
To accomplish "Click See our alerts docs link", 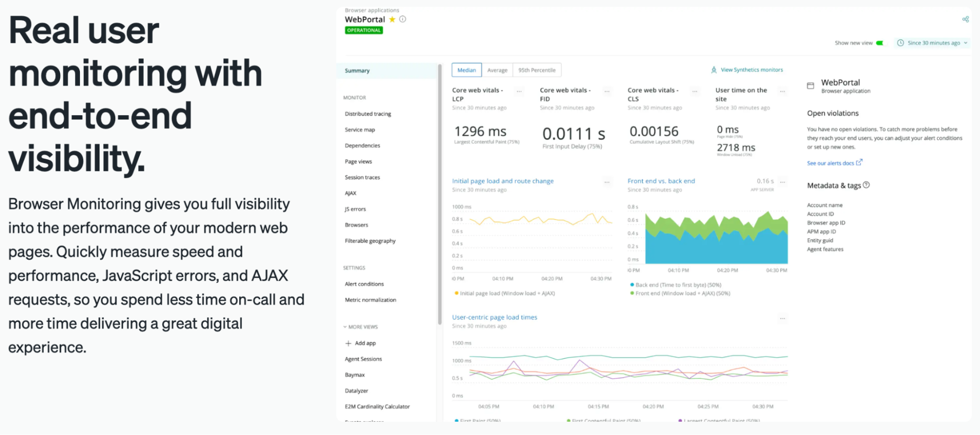I will [x=830, y=163].
